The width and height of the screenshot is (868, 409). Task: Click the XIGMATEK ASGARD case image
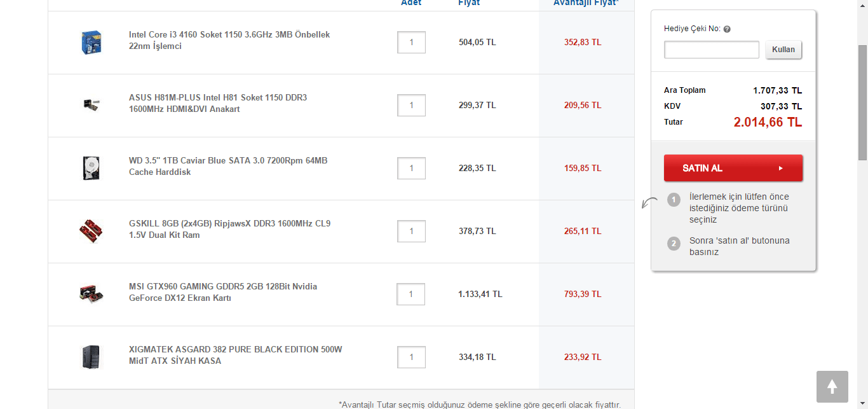point(90,357)
